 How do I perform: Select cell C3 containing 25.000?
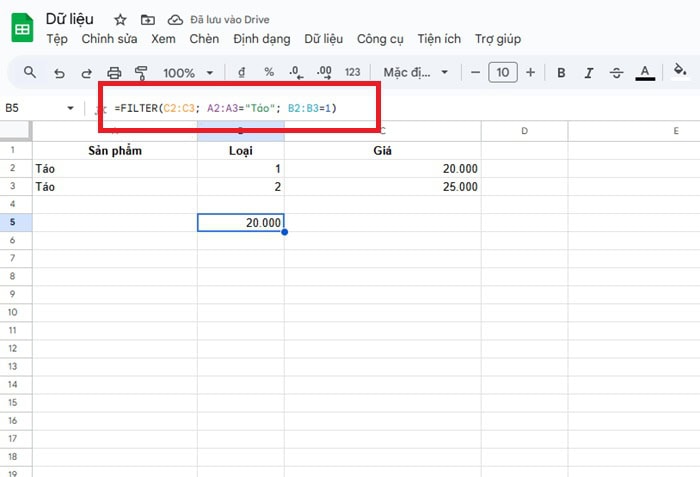click(x=383, y=186)
